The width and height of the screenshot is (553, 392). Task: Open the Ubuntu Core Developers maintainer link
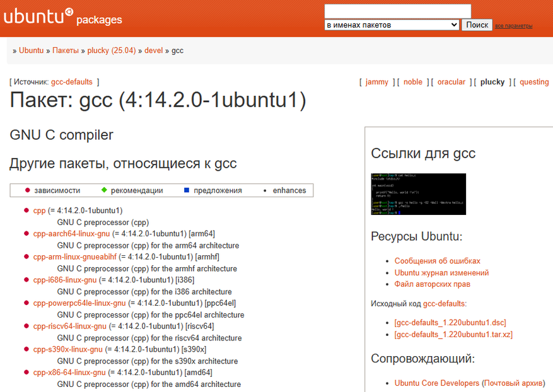(436, 383)
